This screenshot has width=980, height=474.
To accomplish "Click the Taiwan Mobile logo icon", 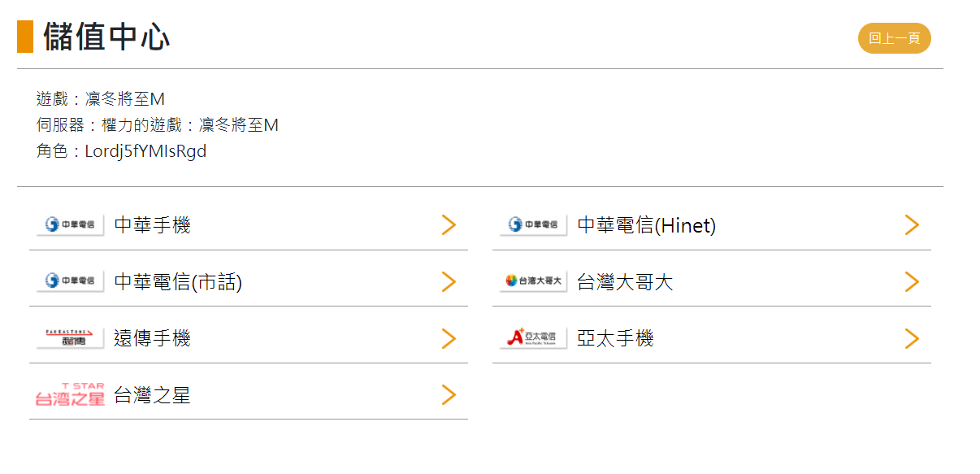I will (533, 281).
